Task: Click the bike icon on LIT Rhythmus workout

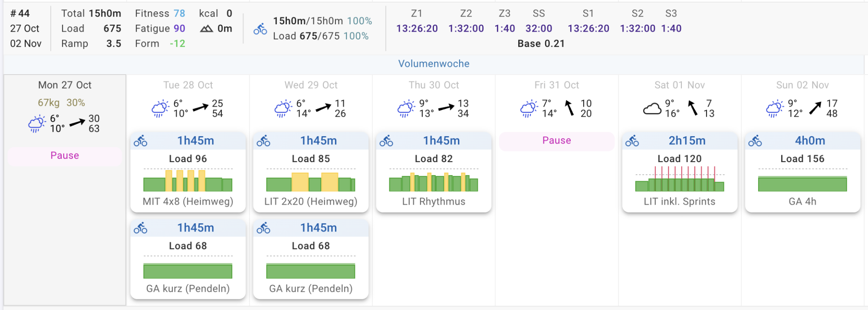Action: (x=386, y=141)
